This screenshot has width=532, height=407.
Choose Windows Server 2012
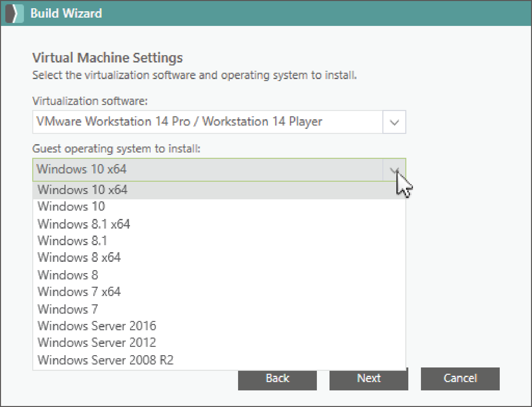tap(219, 343)
